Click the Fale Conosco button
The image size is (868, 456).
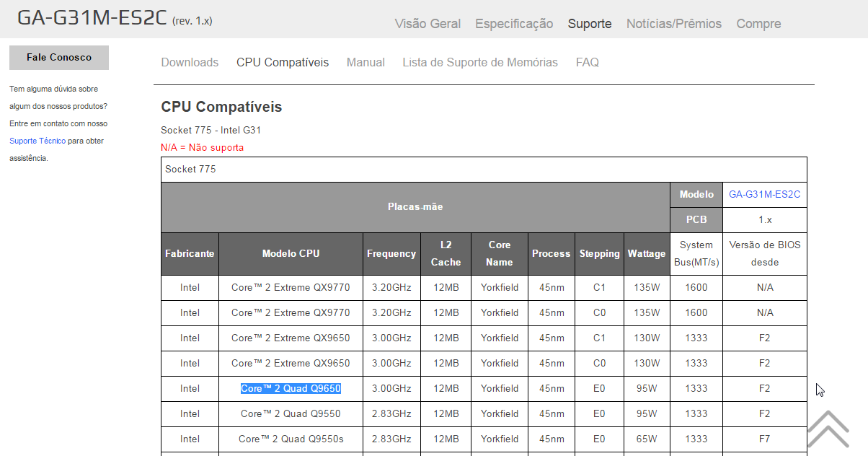59,58
